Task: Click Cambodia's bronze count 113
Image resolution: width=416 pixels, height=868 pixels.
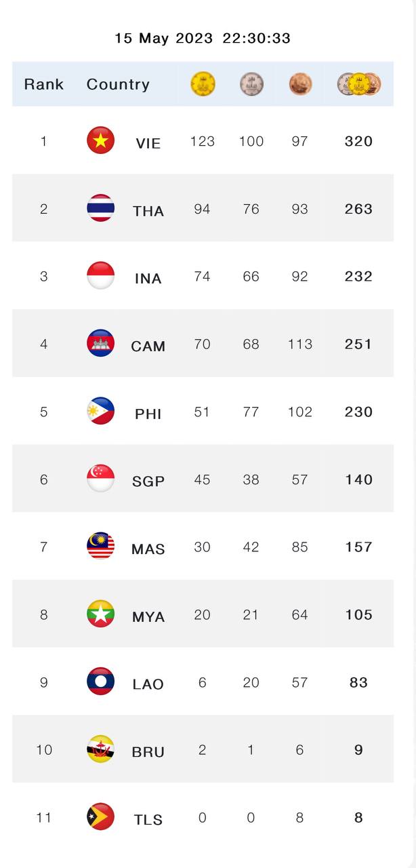Action: 299,344
